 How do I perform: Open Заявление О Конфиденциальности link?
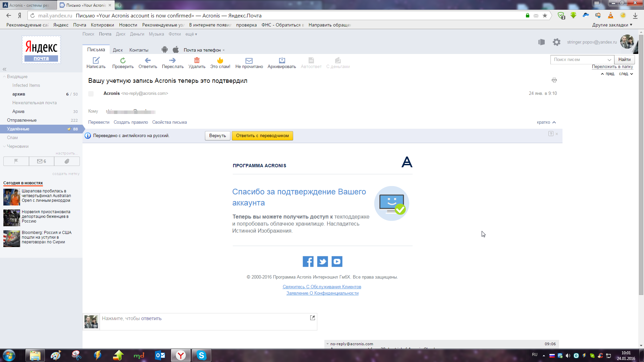coord(322,293)
